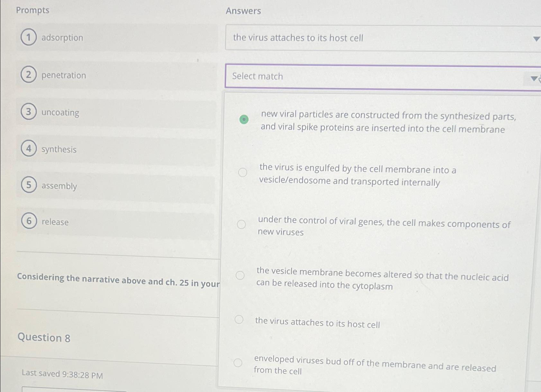Image resolution: width=541 pixels, height=392 pixels.
Task: Choose the radio for 'virus is engulfed by the cell membrane'
Action: pos(243,172)
